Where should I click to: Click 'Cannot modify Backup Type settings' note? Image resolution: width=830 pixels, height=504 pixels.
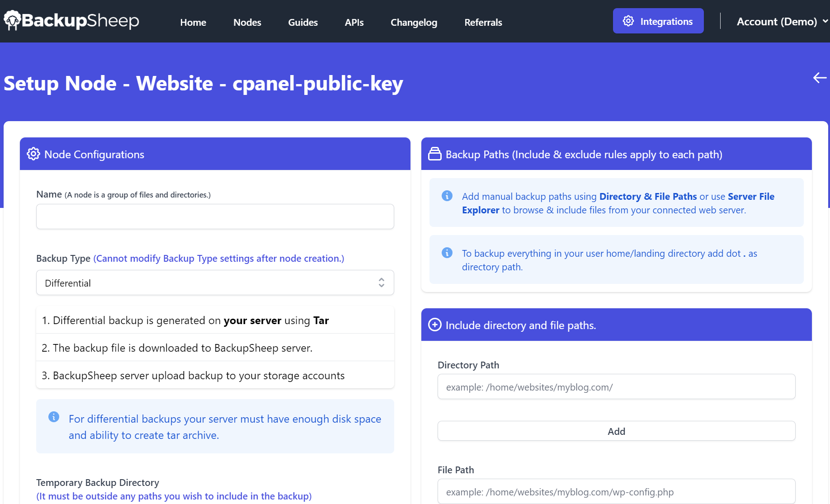(x=219, y=259)
